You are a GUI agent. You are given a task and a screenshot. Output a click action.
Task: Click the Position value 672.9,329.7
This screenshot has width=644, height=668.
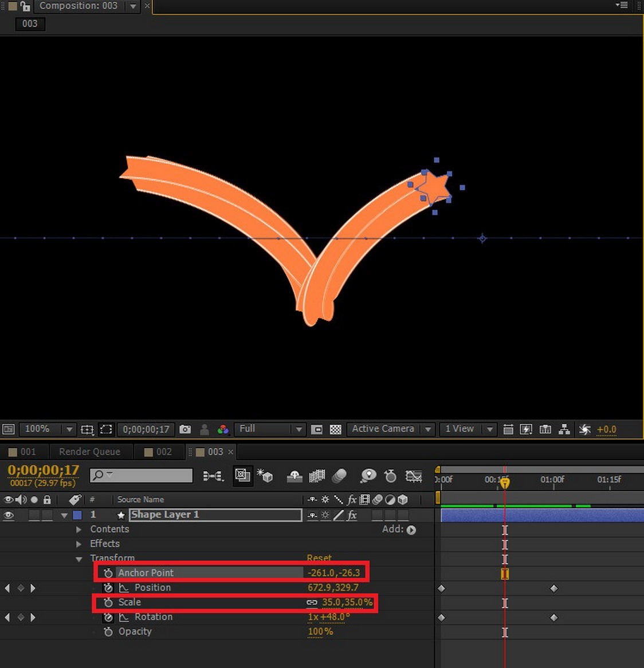pyautogui.click(x=333, y=588)
